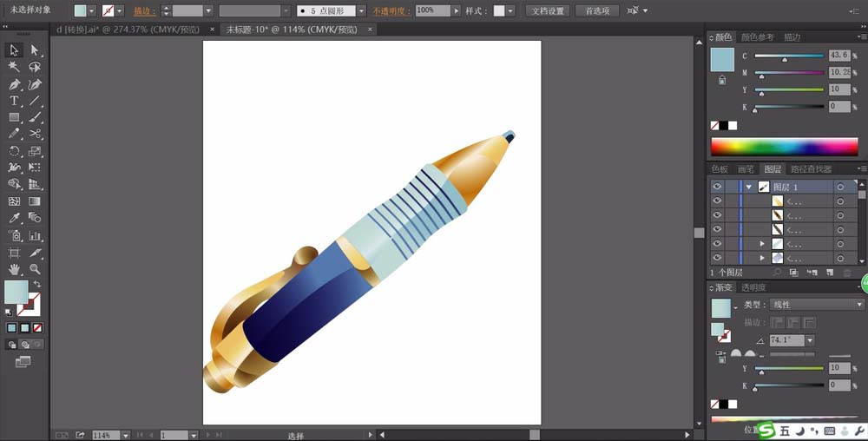The width and height of the screenshot is (868, 441).
Task: Open brush 5 点圆形 dropdown
Action: click(361, 10)
